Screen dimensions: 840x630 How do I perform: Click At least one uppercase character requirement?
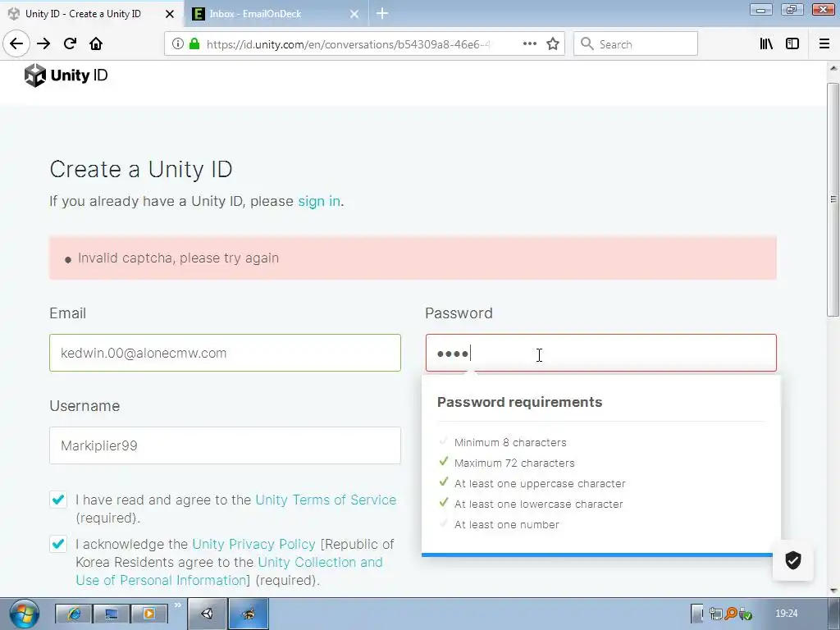[x=540, y=484]
